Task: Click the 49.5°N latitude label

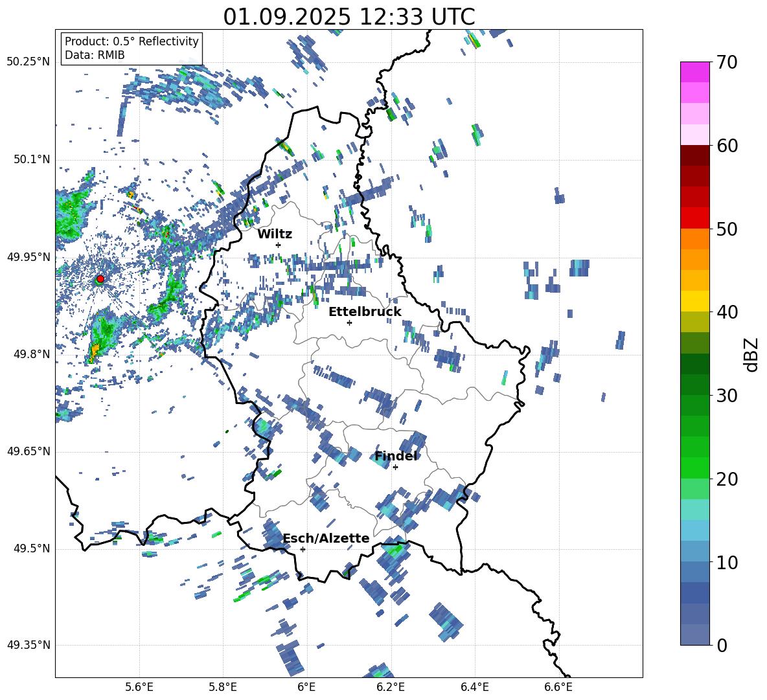Action: [31, 548]
